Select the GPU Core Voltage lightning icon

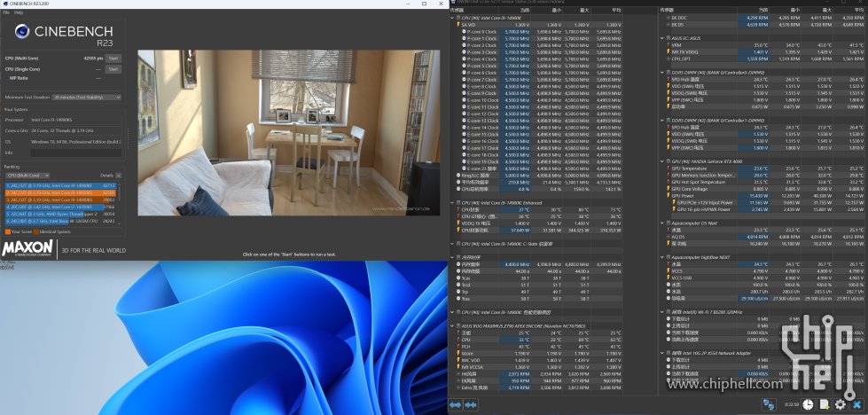[669, 189]
